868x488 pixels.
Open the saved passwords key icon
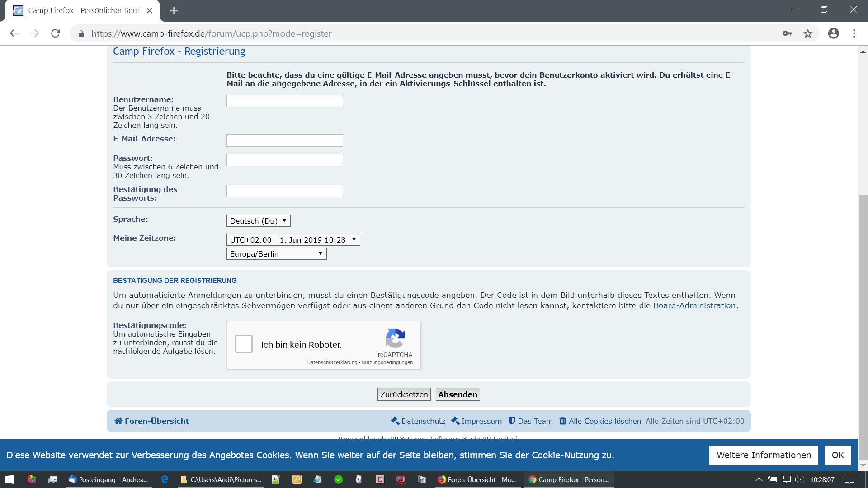(x=787, y=33)
